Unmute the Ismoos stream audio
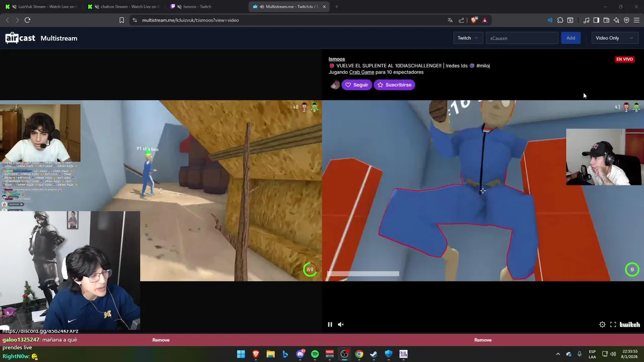Screen dimensions: 644x362 (x=341, y=324)
